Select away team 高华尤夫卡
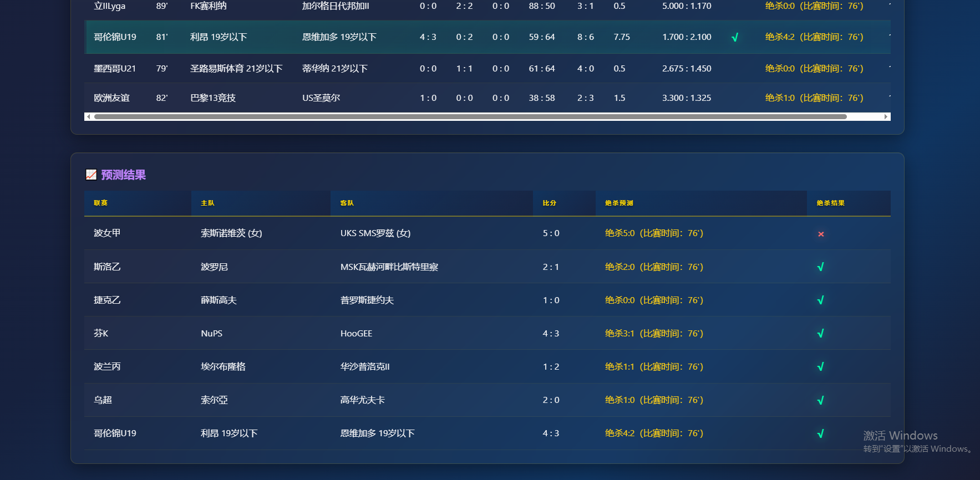 363,400
